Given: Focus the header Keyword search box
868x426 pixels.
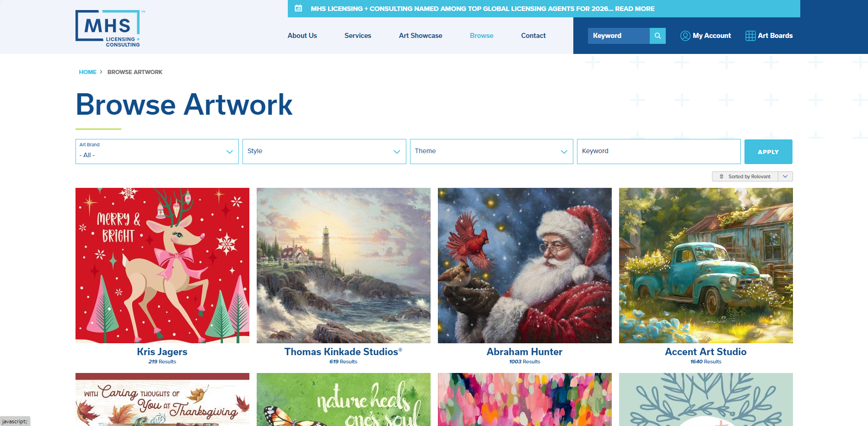Looking at the screenshot, I should (619, 36).
